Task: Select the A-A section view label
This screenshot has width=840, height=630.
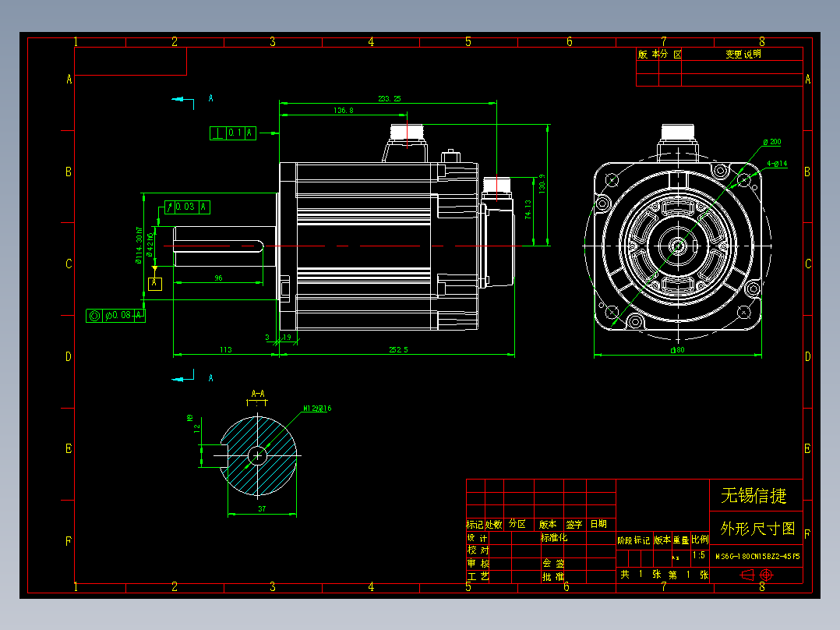Action: tap(258, 394)
